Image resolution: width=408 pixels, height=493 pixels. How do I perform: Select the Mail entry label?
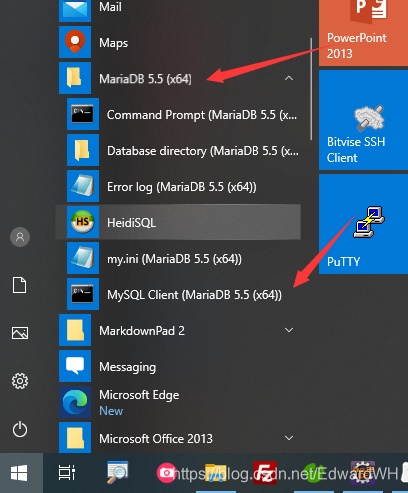click(x=110, y=7)
